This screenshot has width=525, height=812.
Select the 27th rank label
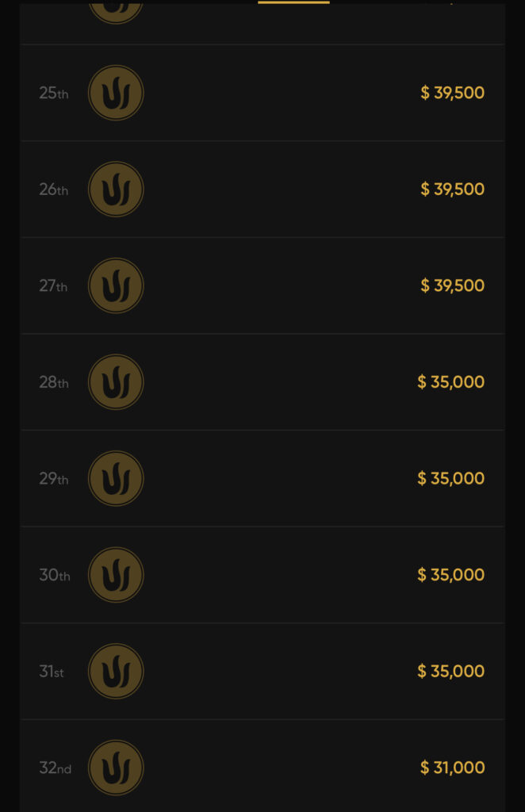point(53,285)
